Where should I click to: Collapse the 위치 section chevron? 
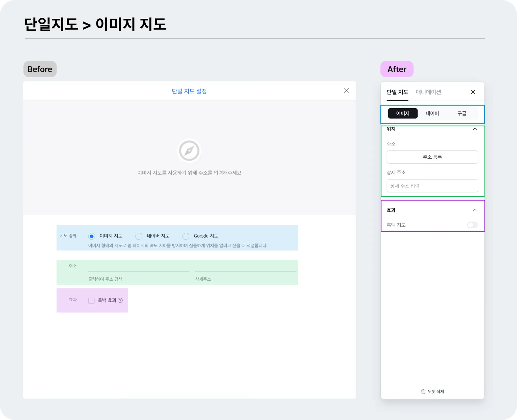click(475, 129)
